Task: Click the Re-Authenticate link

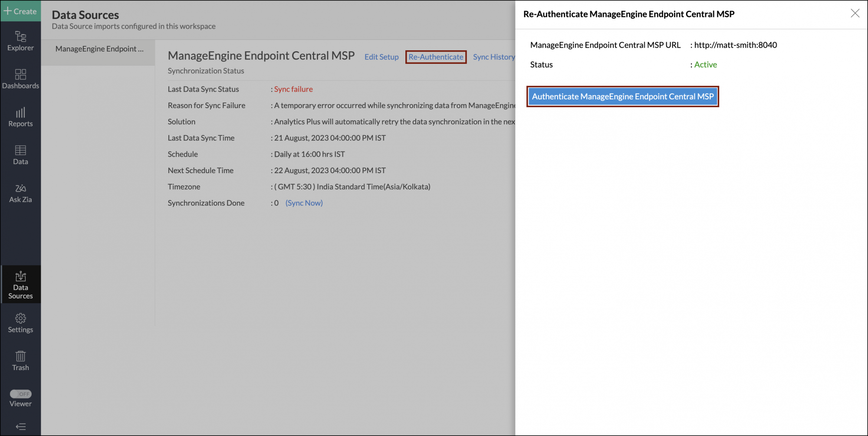Action: click(436, 57)
